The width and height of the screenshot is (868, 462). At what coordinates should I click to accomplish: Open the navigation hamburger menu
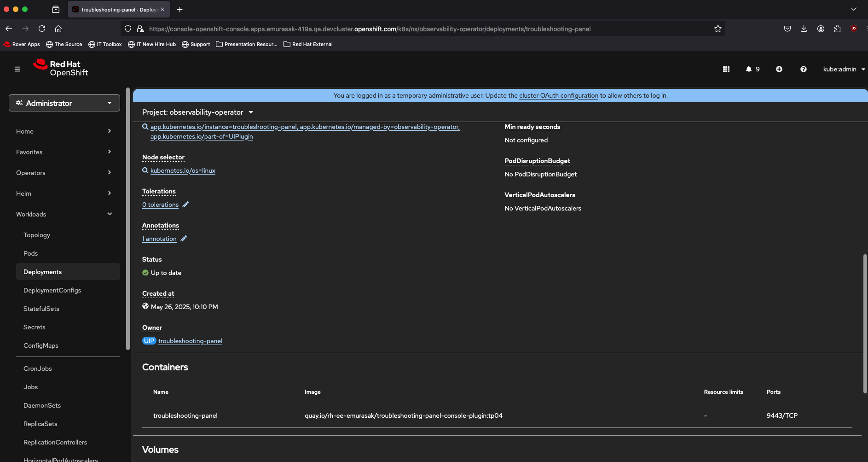click(17, 69)
